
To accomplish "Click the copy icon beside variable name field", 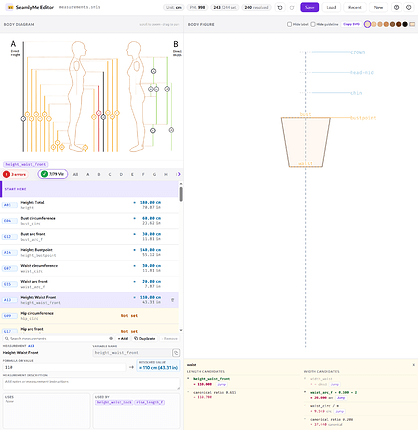I will pyautogui.click(x=176, y=353).
